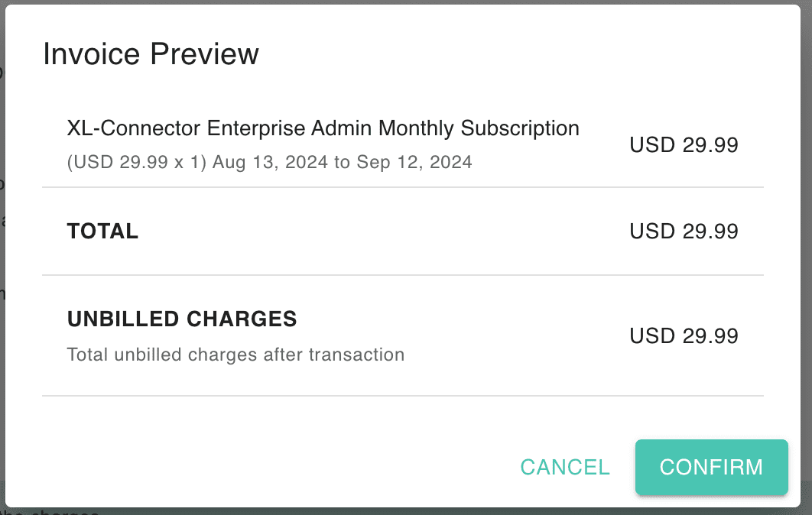This screenshot has height=515, width=812.
Task: Click the XL-Connector Enterprise Admin subscription line item
Action: pos(323,128)
